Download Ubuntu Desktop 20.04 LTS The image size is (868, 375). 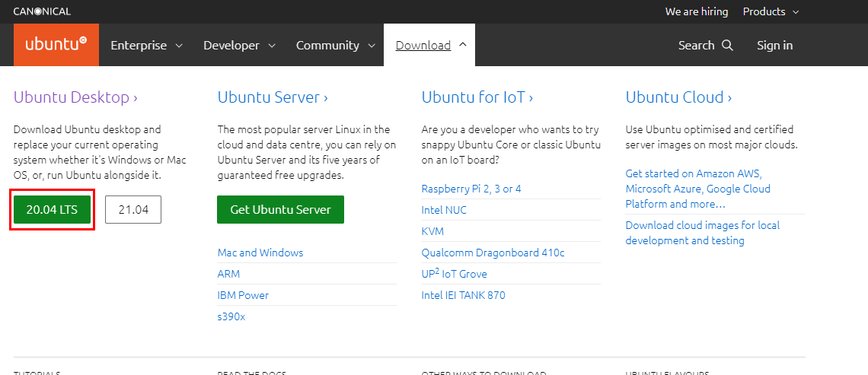[x=52, y=210]
